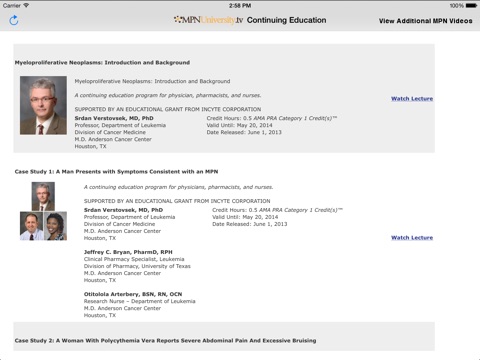Click Continuing Education title in header
480x360 pixels.
click(x=287, y=20)
